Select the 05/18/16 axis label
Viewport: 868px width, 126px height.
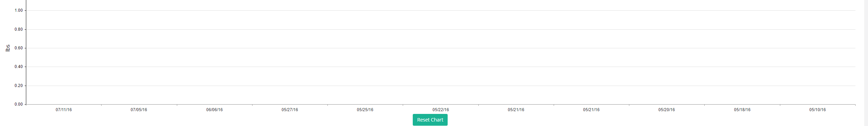click(742, 110)
